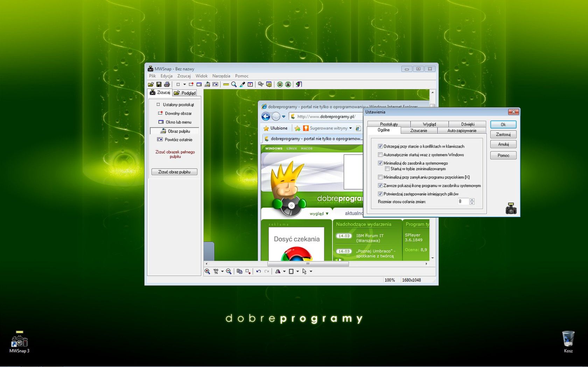Click the zoom out magnifier below preview
588x367 pixels.
pyautogui.click(x=229, y=271)
